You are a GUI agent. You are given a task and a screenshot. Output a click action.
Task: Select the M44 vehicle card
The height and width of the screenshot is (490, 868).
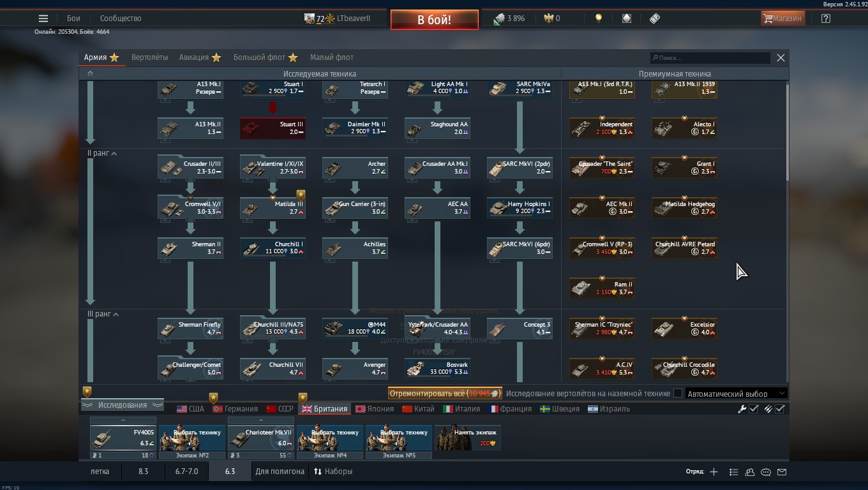pos(355,329)
